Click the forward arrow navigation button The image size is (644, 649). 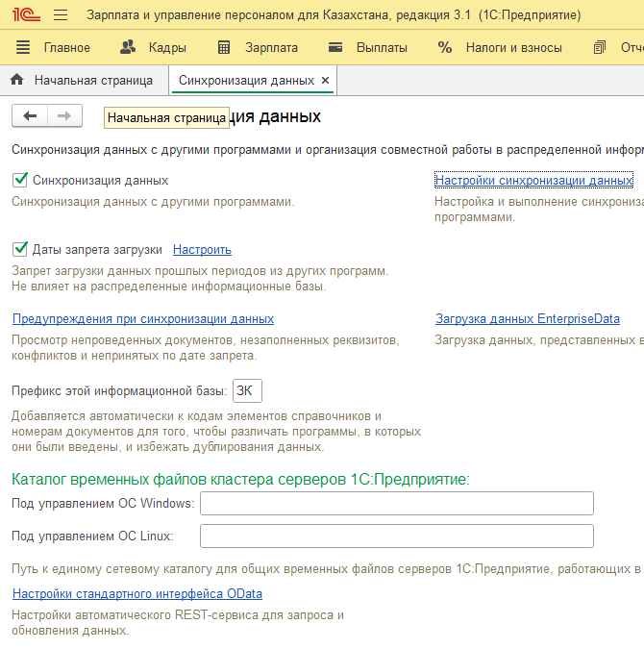(64, 115)
